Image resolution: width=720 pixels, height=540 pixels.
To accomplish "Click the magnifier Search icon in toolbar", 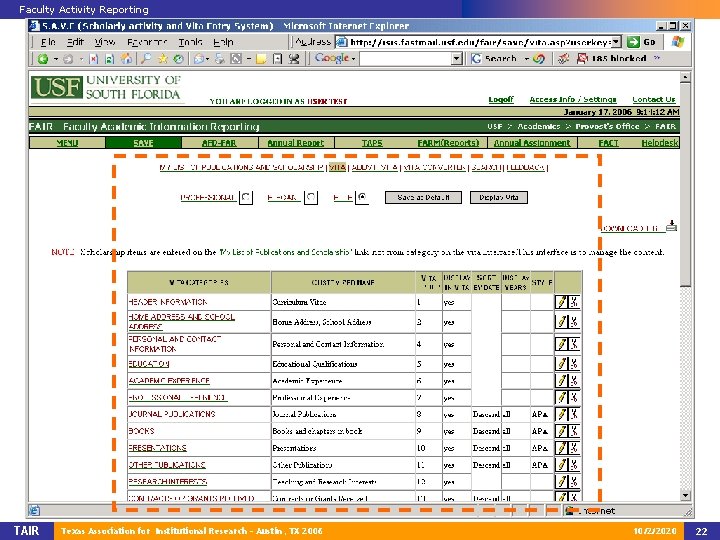I will coord(146,59).
